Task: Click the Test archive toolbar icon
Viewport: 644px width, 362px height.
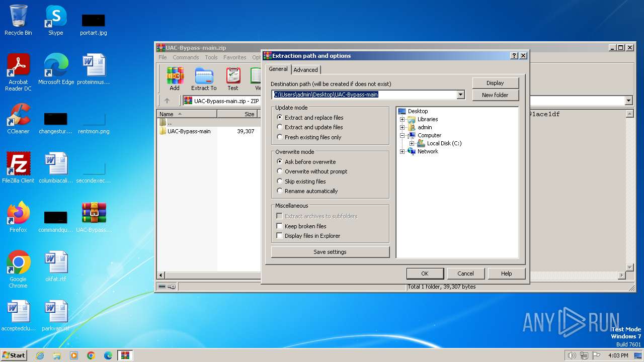Action: (x=233, y=79)
